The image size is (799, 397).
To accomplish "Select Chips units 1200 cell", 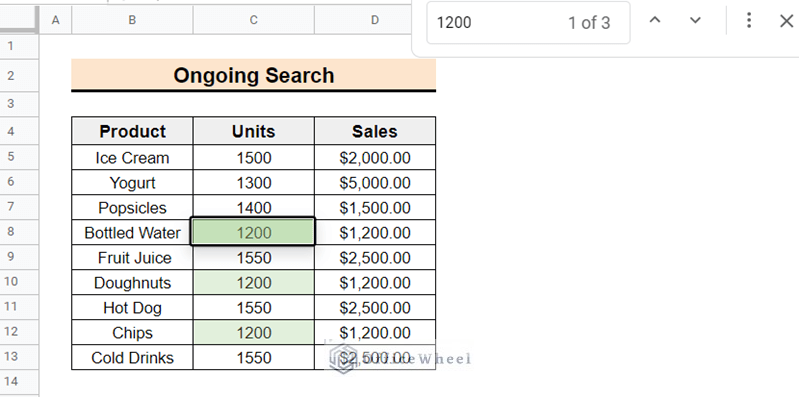I will [253, 332].
